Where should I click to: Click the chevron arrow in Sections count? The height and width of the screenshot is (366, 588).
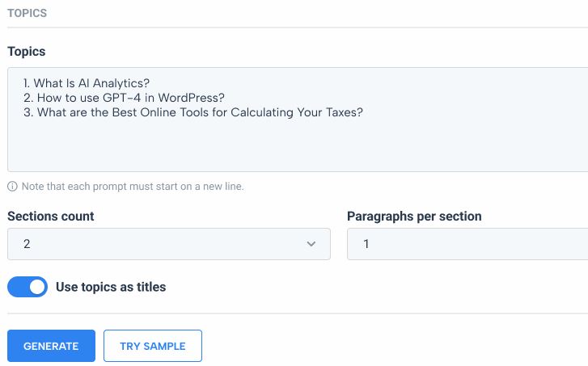click(x=311, y=244)
